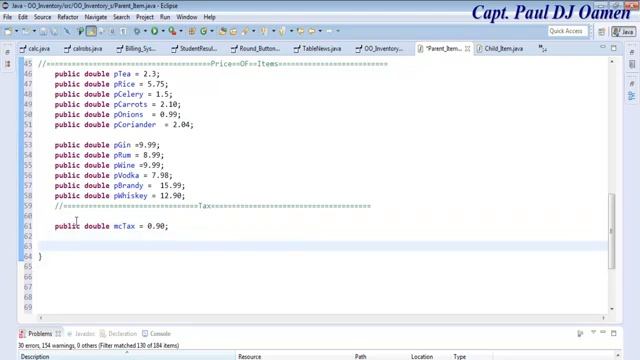Viewport: 640px width, 360px height.
Task: Switch to the Child_Item.java editor tab
Action: pos(500,49)
